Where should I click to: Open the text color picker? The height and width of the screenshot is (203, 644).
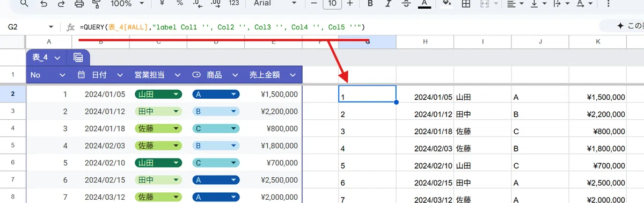point(425,4)
